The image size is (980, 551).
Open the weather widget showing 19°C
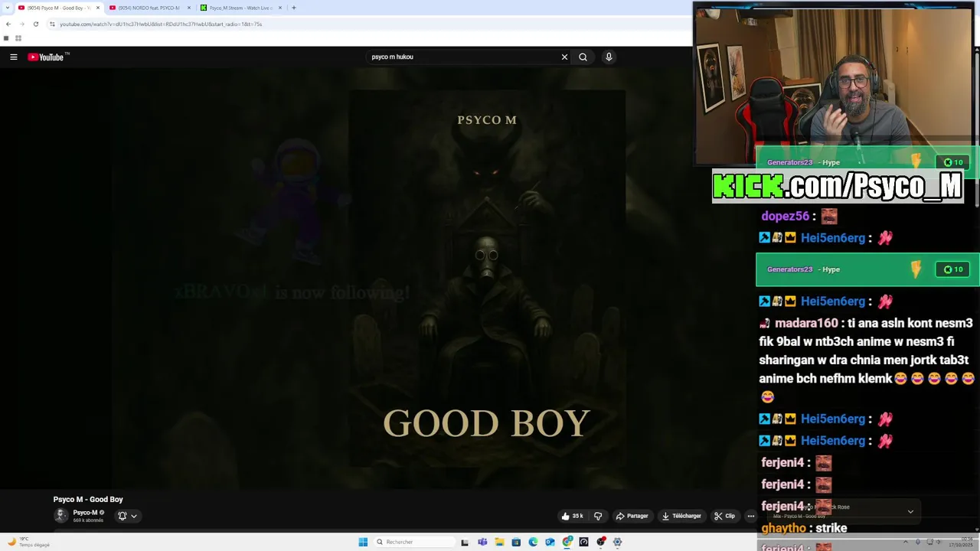(x=28, y=542)
